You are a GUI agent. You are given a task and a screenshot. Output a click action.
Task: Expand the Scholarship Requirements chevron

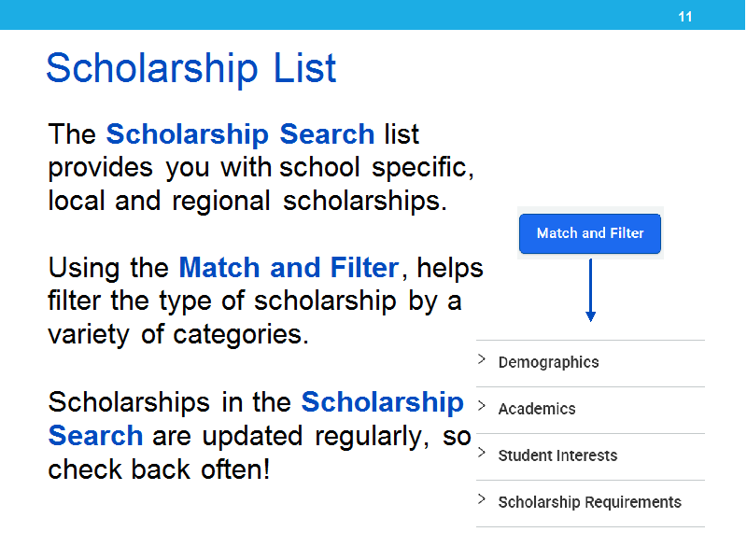coord(482,499)
